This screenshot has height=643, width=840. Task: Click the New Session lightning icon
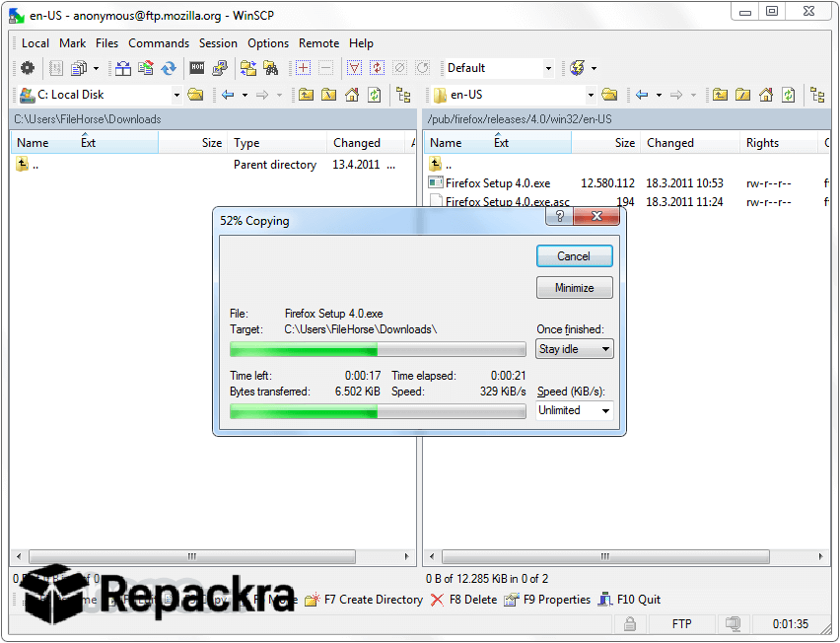coord(578,68)
